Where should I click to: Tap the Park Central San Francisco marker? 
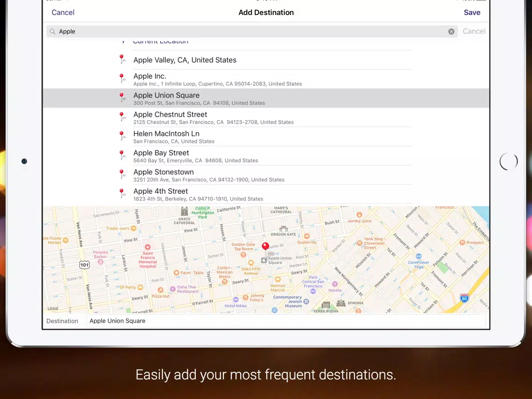point(313,291)
